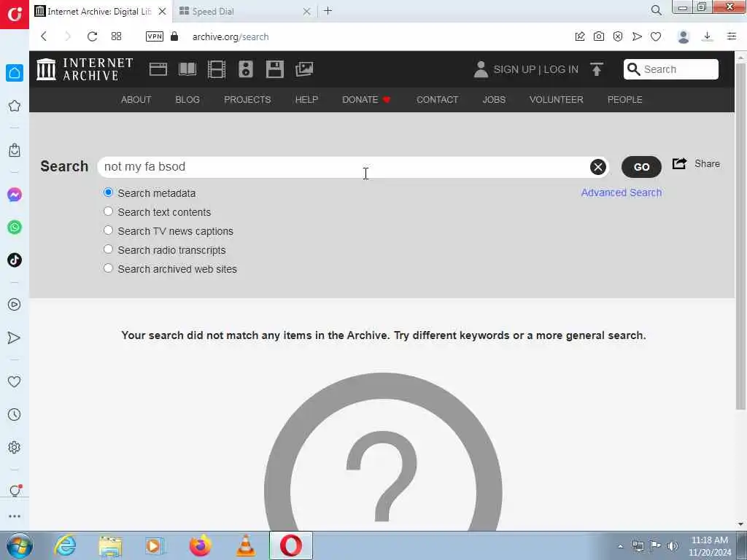Image resolution: width=747 pixels, height=560 pixels.
Task: Open the BLOG menu item
Action: tap(187, 99)
